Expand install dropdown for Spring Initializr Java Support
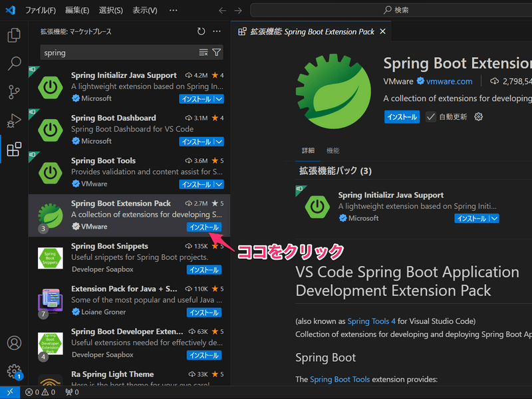 pos(219,99)
